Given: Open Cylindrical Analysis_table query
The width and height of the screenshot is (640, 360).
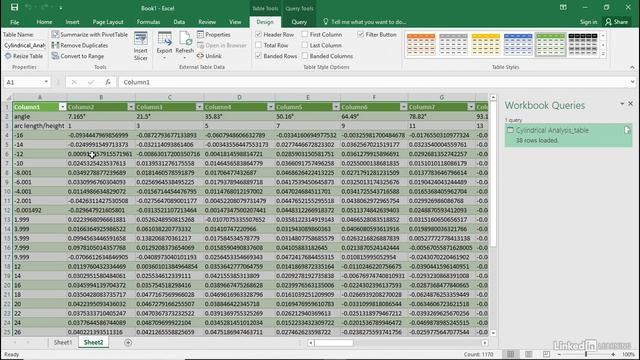Looking at the screenshot, I should click(568, 135).
